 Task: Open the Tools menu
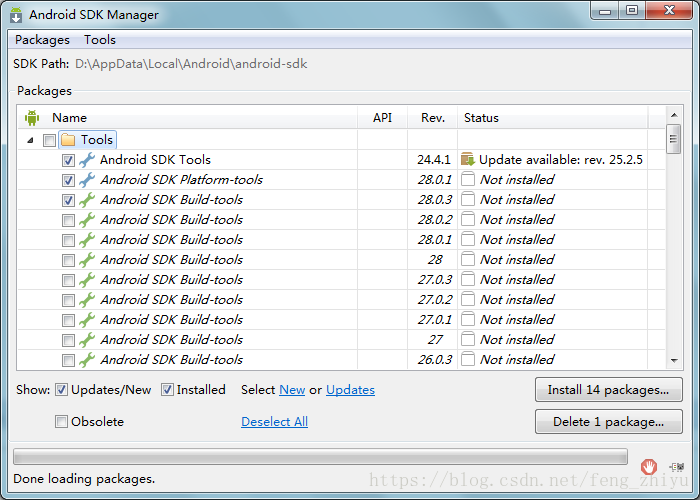(x=100, y=40)
